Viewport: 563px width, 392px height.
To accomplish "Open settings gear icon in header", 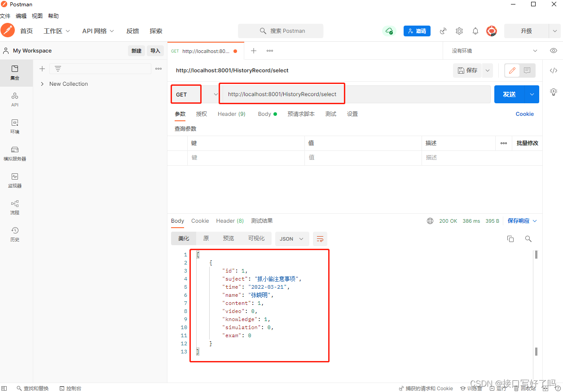I will [x=459, y=31].
